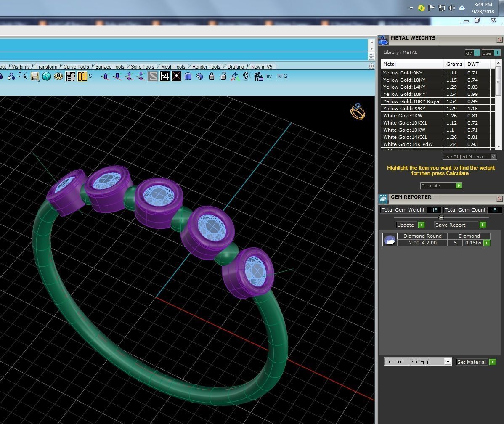The height and width of the screenshot is (424, 504).
Task: Click the metal list scroll-down arrow
Action: [499, 146]
